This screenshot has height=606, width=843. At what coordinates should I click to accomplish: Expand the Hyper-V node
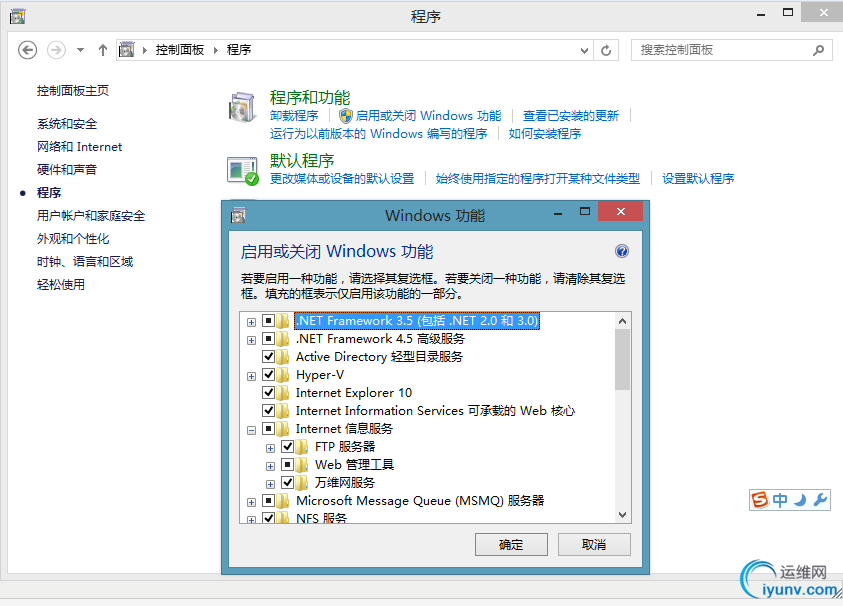[251, 376]
